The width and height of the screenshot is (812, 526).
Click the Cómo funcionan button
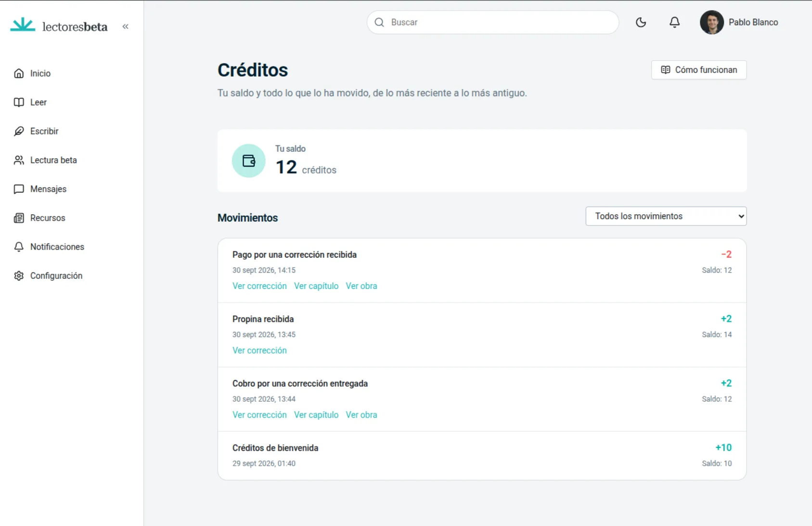[x=699, y=70]
